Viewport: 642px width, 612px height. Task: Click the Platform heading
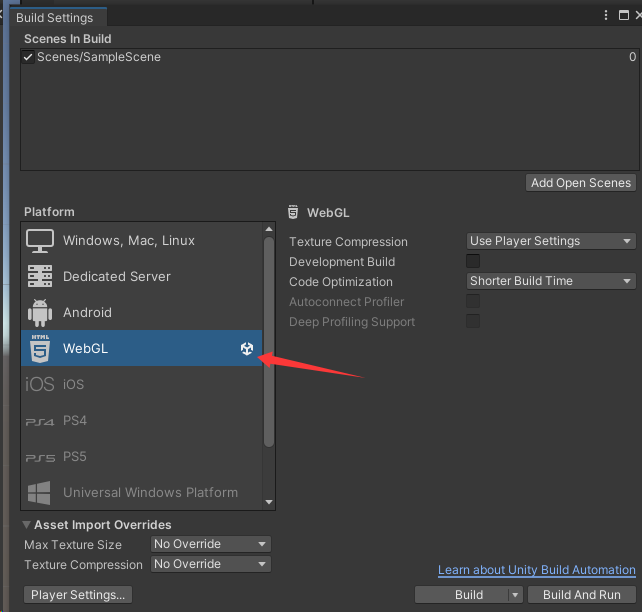click(x=49, y=212)
